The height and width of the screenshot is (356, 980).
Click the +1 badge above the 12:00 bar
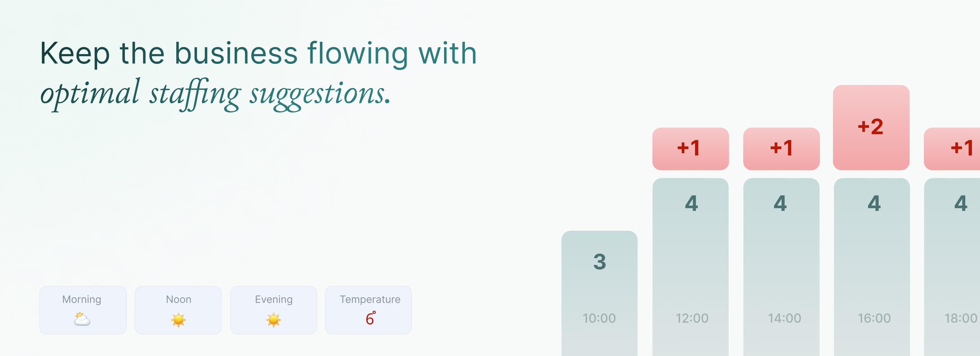pos(690,148)
